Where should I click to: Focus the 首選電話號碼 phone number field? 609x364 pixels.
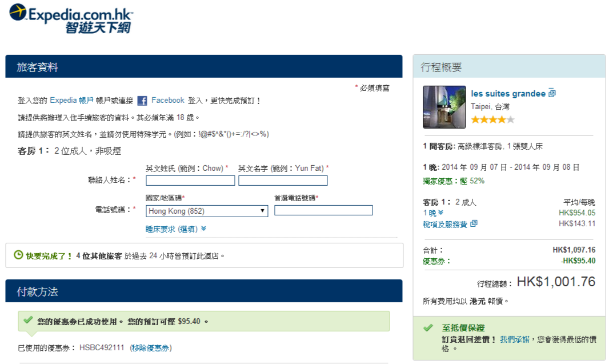(323, 210)
